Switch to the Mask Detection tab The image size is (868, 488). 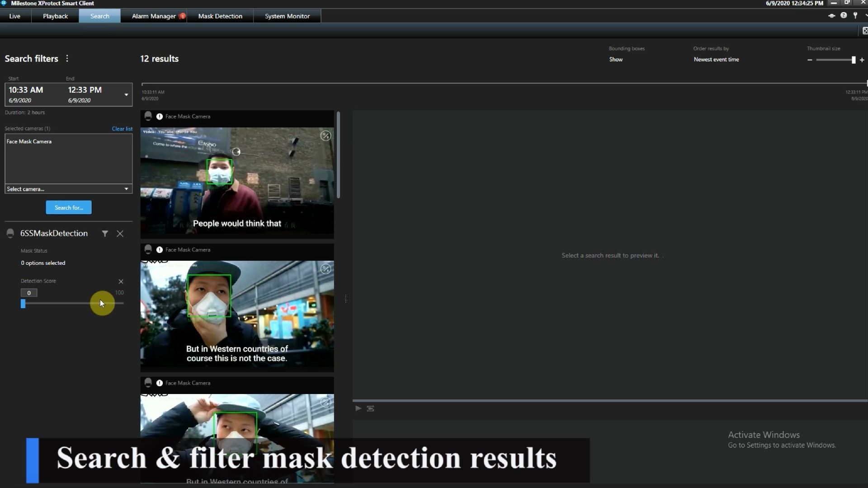220,16
